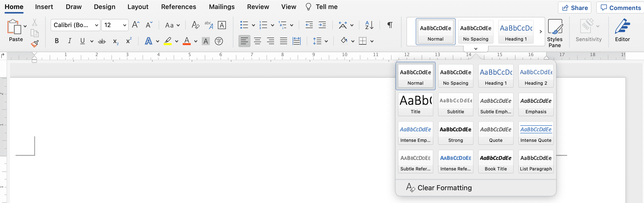Click the Sort A to Z icon
This screenshot has width=644, height=203.
(369, 25)
